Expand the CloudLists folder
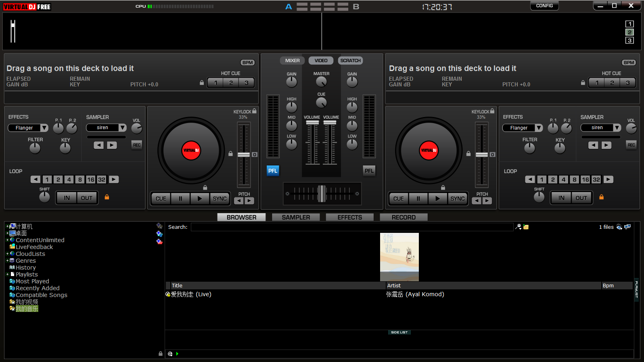The height and width of the screenshot is (362, 644). click(7, 254)
